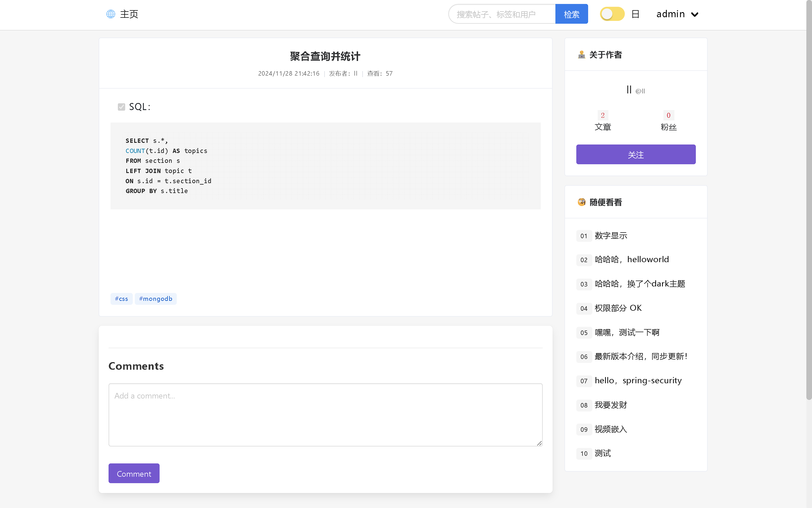Open the post 数字显示
Screen dimensions: 812x508
(611, 236)
